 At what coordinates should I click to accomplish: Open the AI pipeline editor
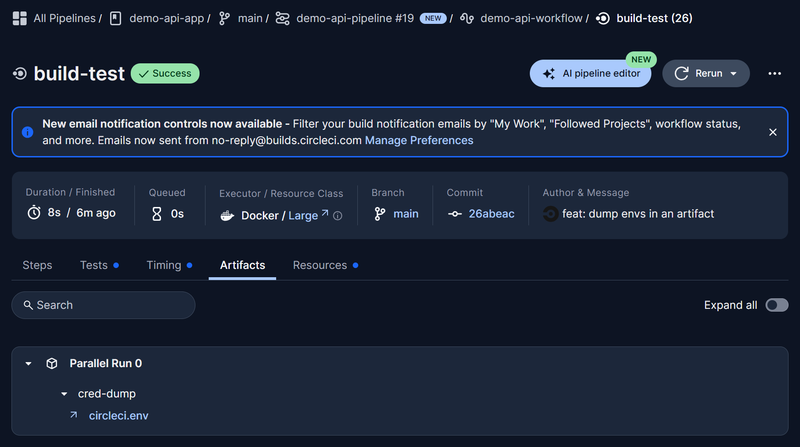(590, 73)
